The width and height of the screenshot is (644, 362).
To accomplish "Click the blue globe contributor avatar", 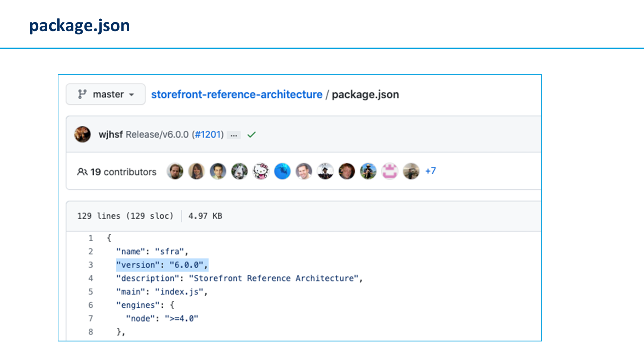I will pos(282,171).
